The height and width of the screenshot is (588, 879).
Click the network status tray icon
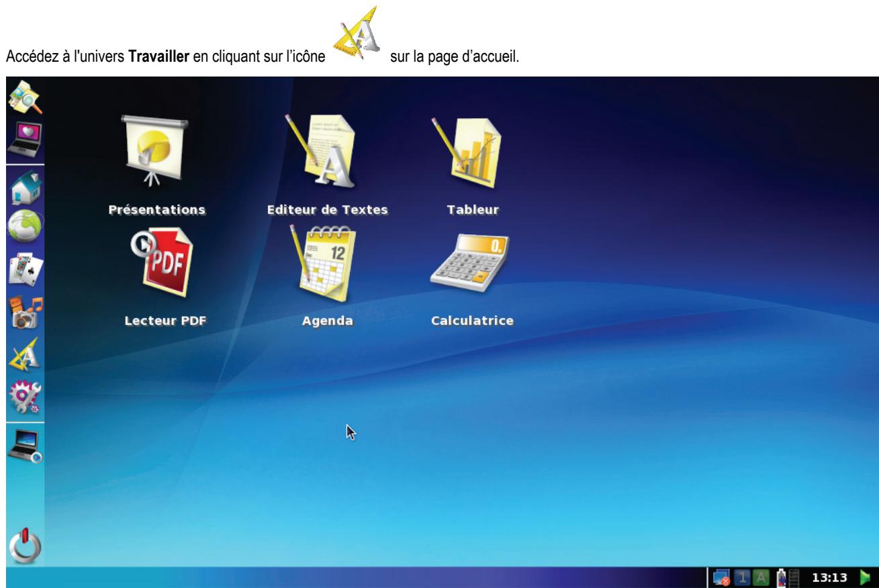[723, 577]
